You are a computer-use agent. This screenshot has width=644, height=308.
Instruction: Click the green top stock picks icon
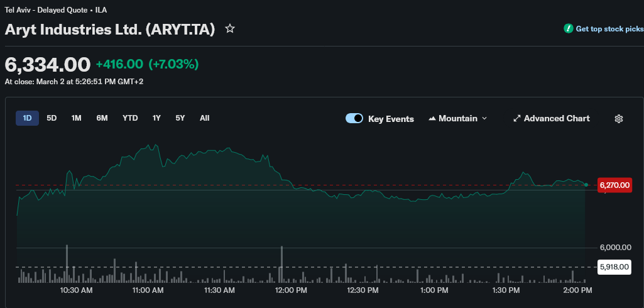[569, 29]
